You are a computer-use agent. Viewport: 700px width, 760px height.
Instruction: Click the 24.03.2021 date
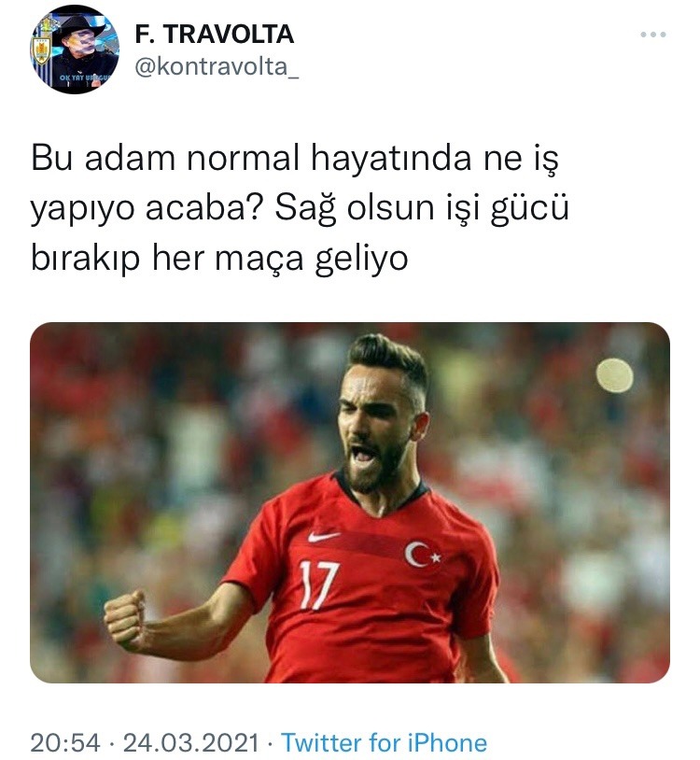[x=190, y=742]
